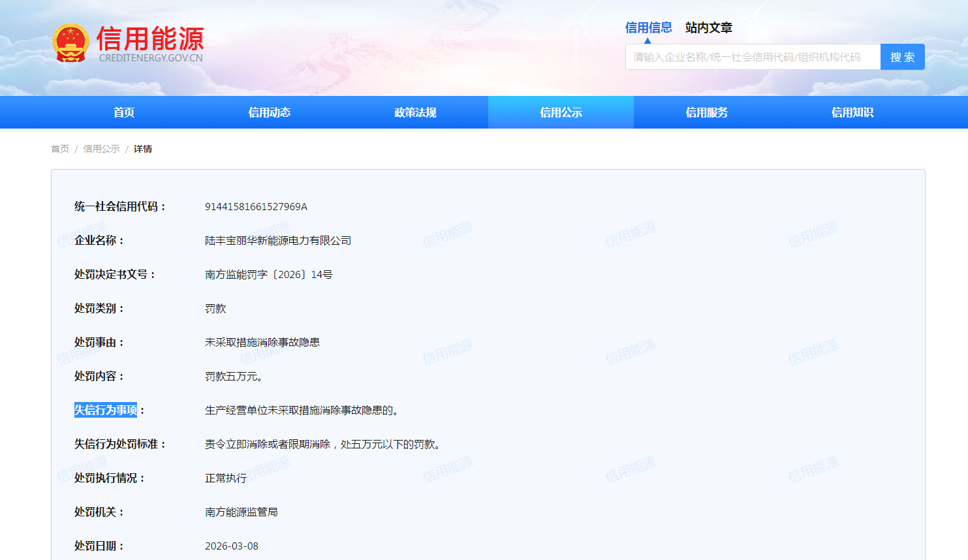
Task: Navigate to the 信用知识 menu item
Action: pyautogui.click(x=852, y=112)
